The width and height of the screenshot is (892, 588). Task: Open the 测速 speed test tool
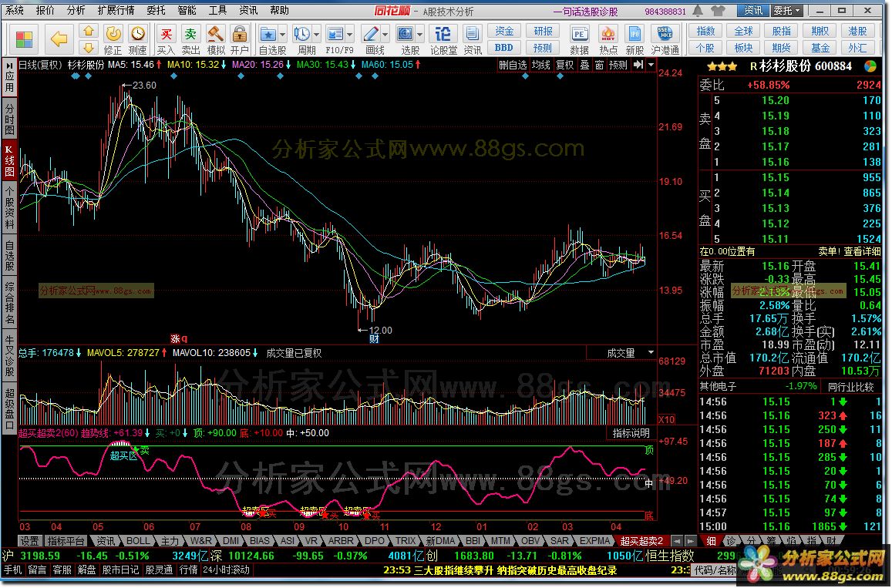pyautogui.click(x=137, y=40)
